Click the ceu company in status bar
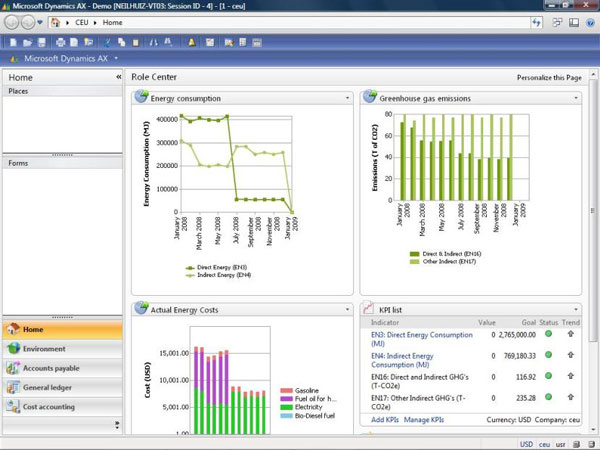This screenshot has height=450, width=600. point(544,444)
